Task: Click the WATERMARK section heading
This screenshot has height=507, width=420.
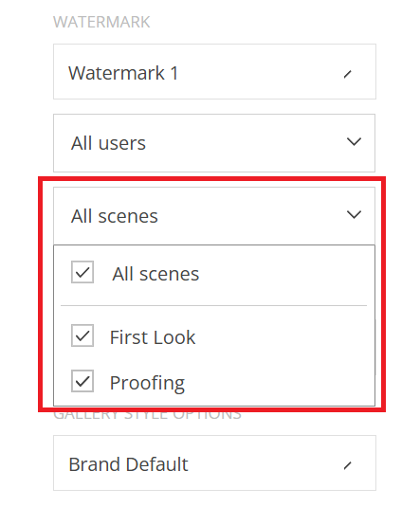Action: click(101, 23)
